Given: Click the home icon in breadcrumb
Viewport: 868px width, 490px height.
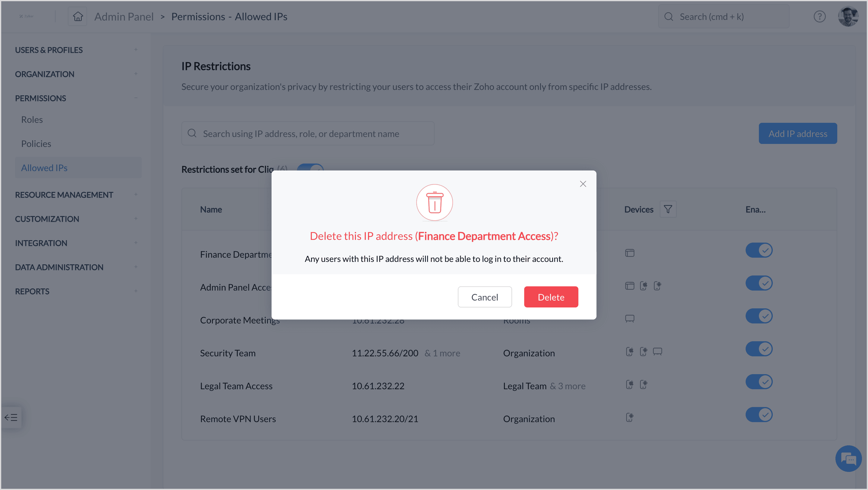Looking at the screenshot, I should coord(78,16).
